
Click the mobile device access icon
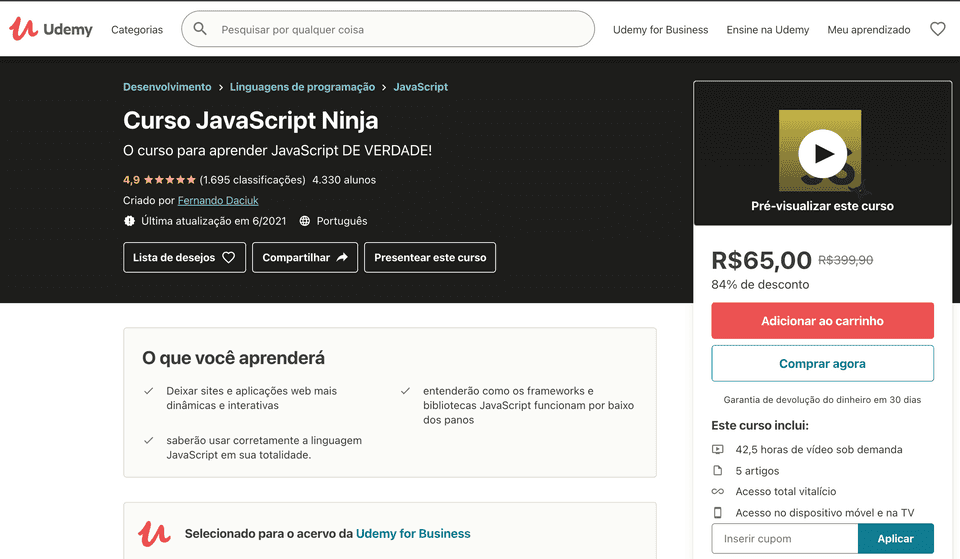click(718, 512)
